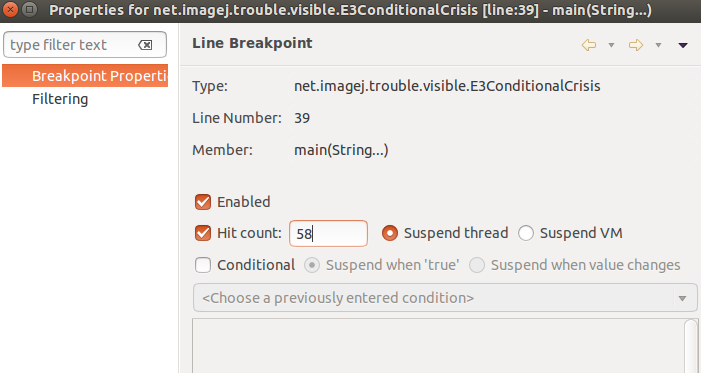Expand the previously entered condition dropdown
The image size is (701, 373).
(x=445, y=298)
